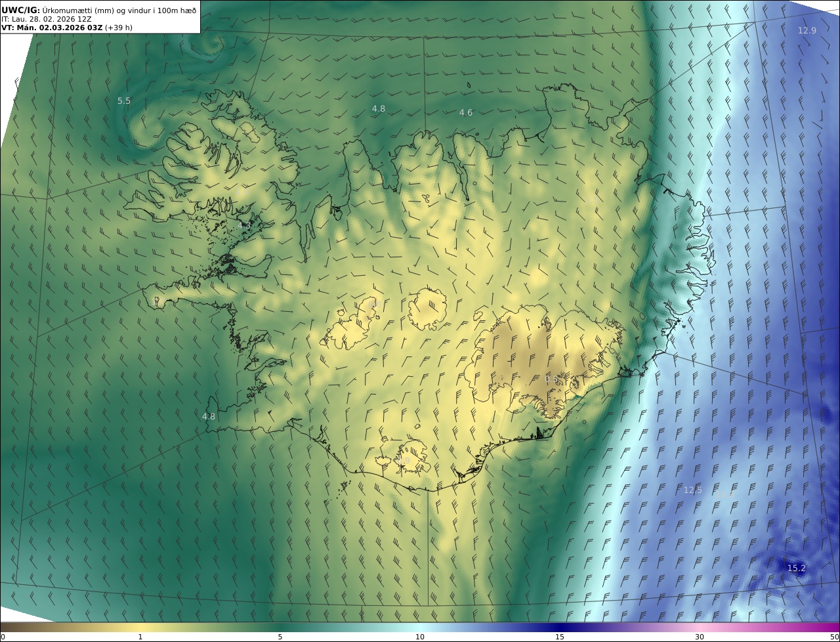The image size is (840, 642).
Task: Click the map value label 12.9
Action: pyautogui.click(x=807, y=30)
